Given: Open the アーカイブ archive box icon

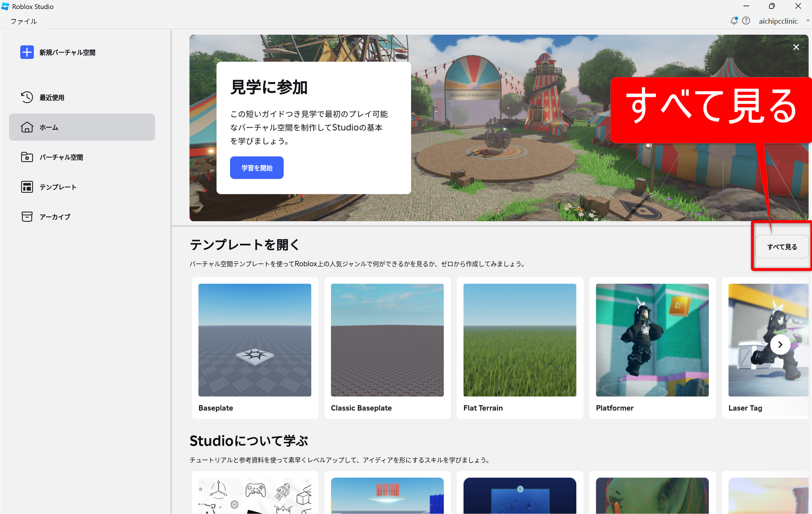Looking at the screenshot, I should coord(27,217).
